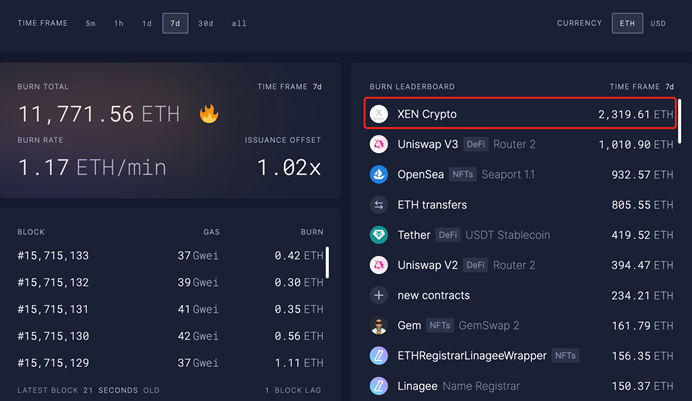This screenshot has width=692, height=401.
Task: Click the ISSUANCE OFFSET label
Action: pos(283,140)
